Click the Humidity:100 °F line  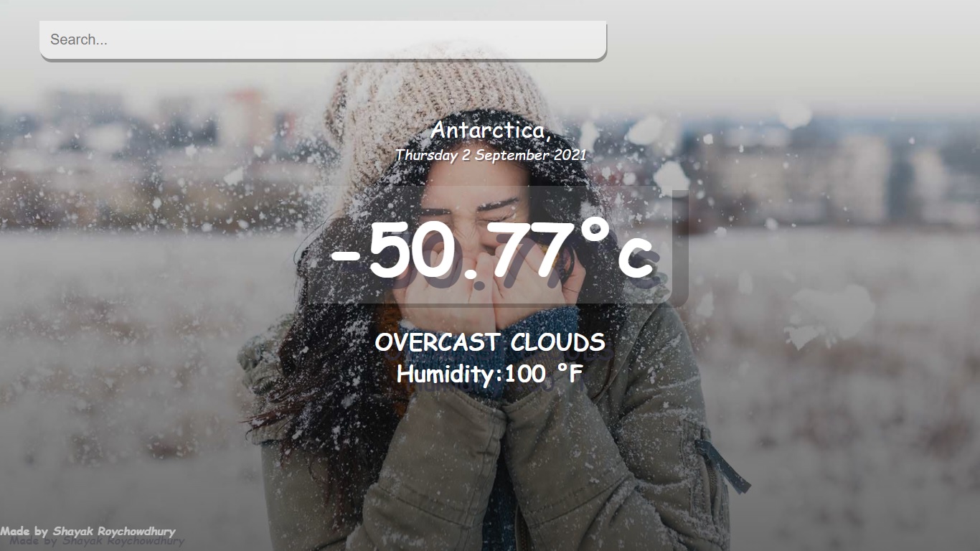pos(490,373)
